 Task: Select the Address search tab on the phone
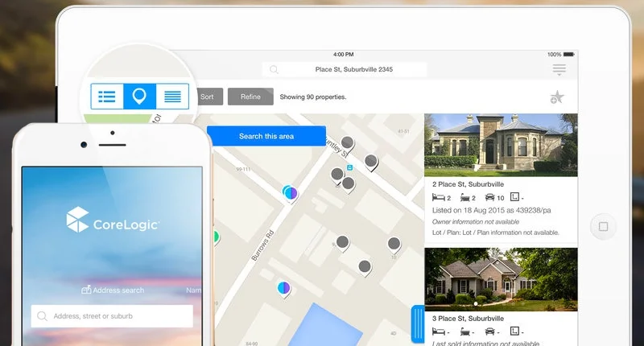coord(113,290)
